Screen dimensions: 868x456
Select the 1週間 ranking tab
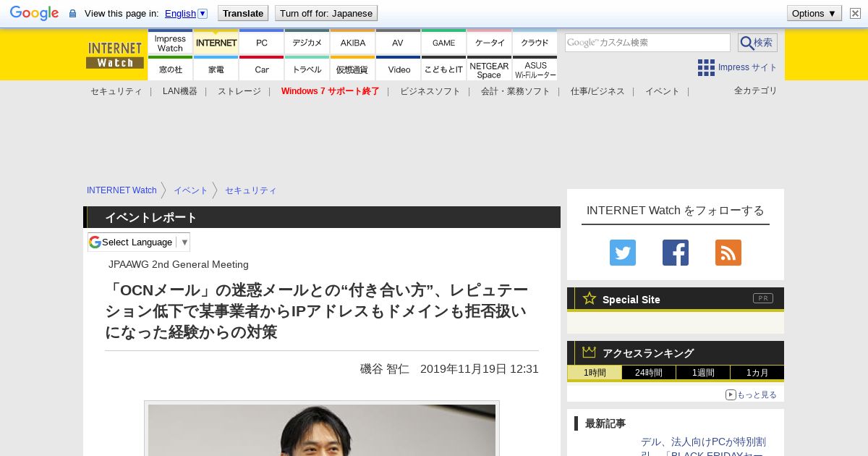(703, 373)
